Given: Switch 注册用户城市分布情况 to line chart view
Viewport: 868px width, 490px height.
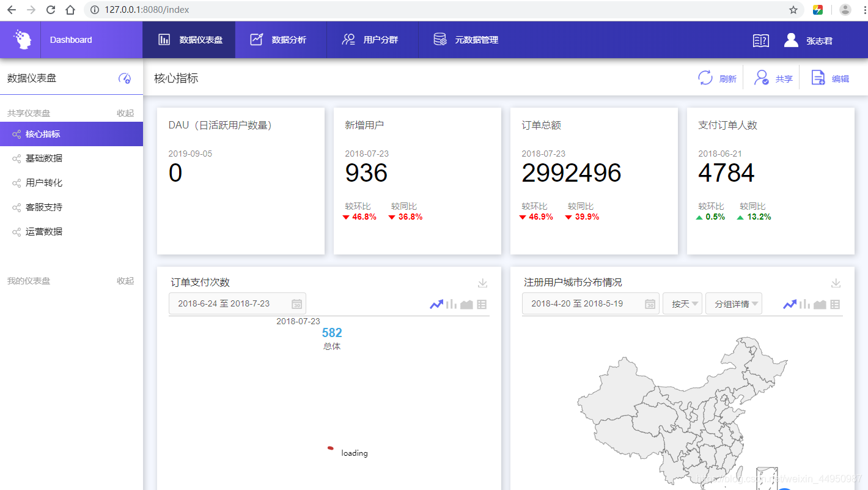Looking at the screenshot, I should coord(790,304).
